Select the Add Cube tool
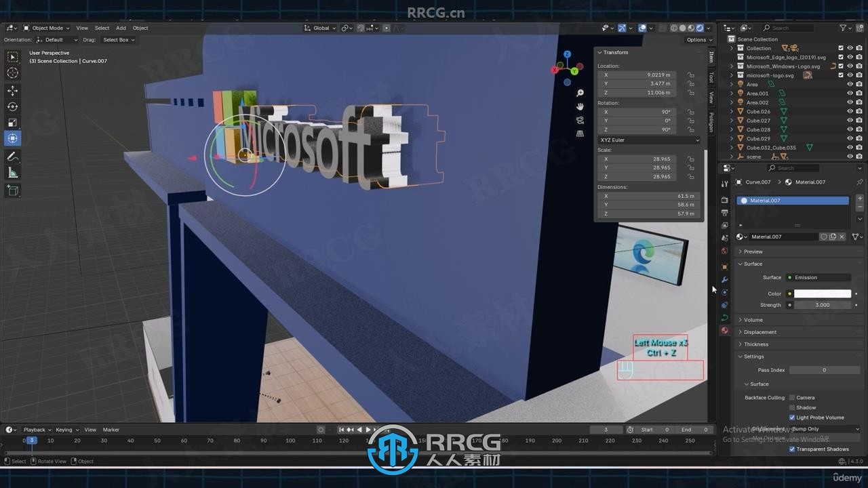Image resolution: width=868 pixels, height=488 pixels. click(12, 191)
